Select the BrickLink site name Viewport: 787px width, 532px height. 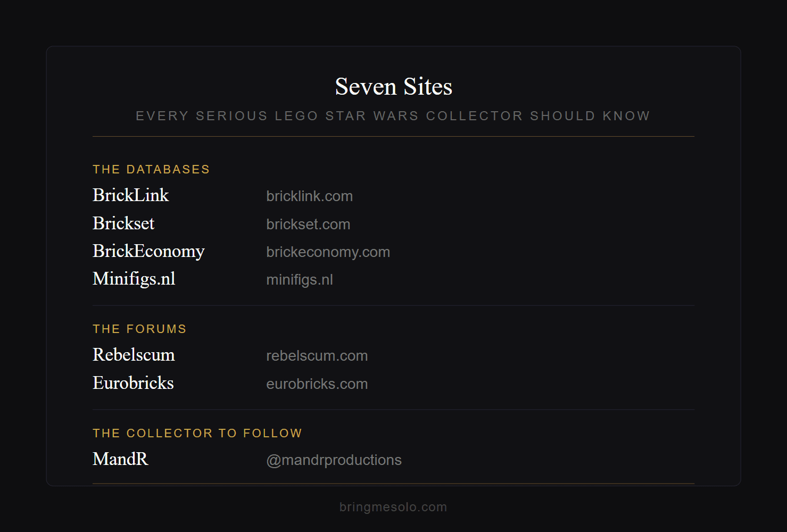click(130, 195)
